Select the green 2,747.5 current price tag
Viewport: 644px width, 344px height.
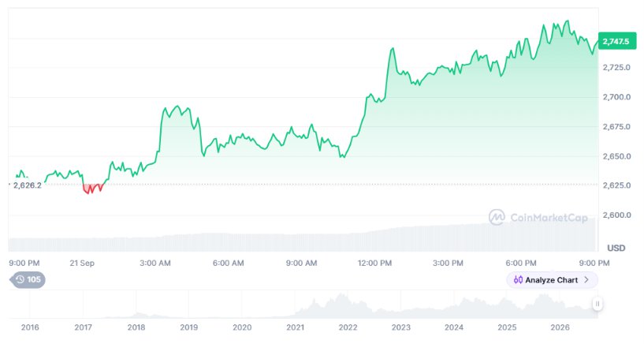click(617, 41)
